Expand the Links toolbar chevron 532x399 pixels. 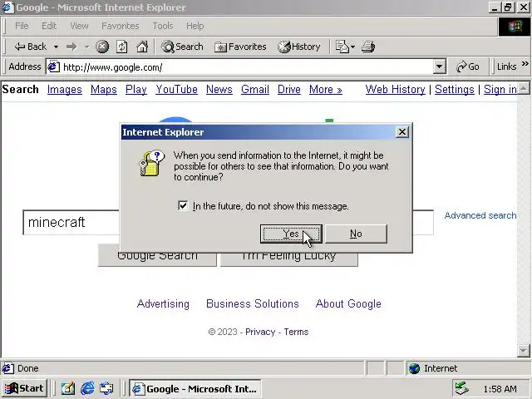(525, 63)
